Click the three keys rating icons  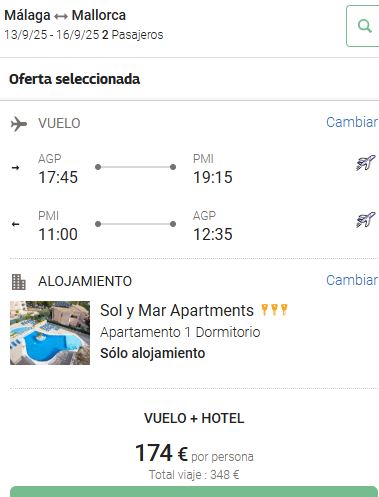274,310
